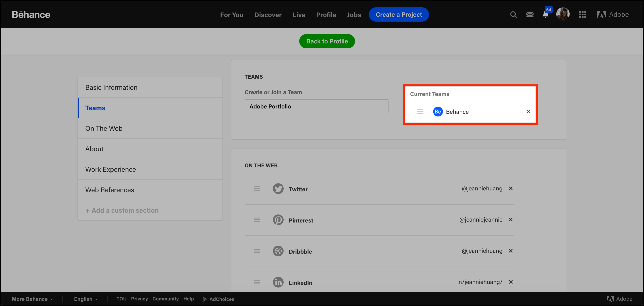The width and height of the screenshot is (644, 306).
Task: Click Pinterest row drag handle
Action: coord(257,220)
